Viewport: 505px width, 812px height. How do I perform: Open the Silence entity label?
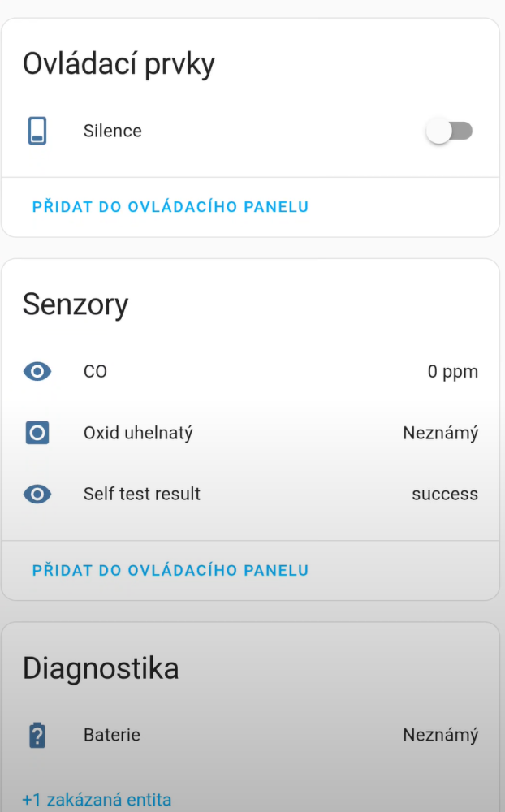click(x=112, y=131)
